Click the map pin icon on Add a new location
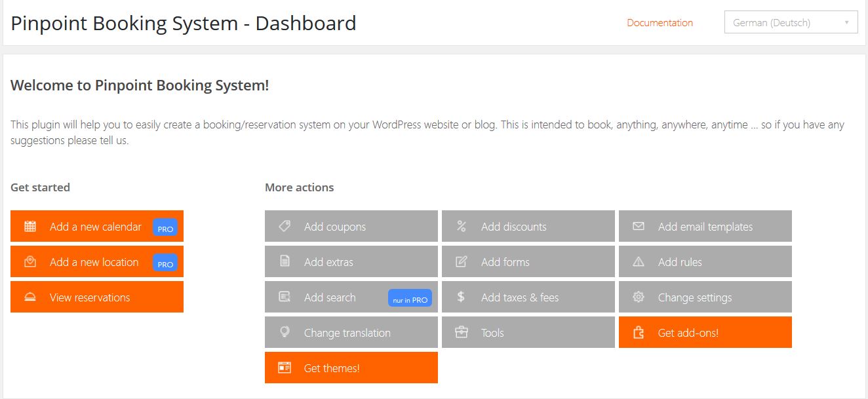This screenshot has height=399, width=868. tap(30, 262)
